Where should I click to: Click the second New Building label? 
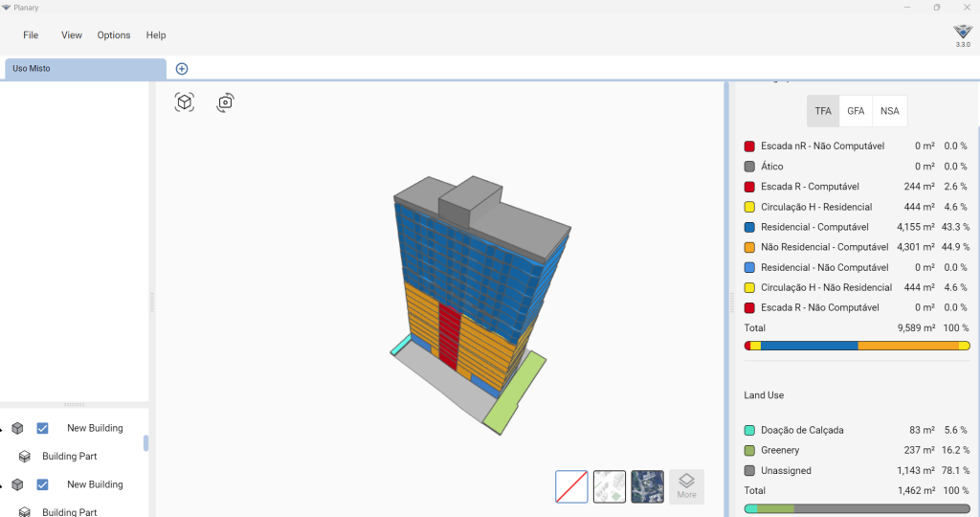coord(95,484)
